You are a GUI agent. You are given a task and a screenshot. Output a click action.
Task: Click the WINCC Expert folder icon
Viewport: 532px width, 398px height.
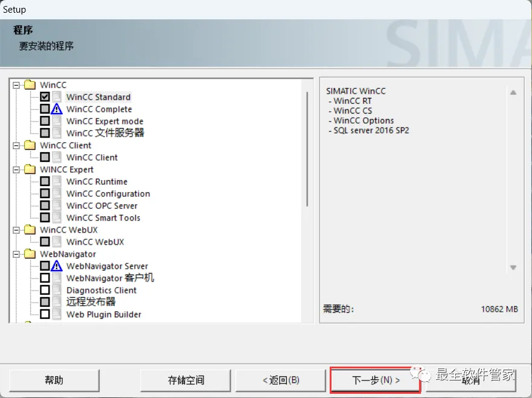point(30,169)
